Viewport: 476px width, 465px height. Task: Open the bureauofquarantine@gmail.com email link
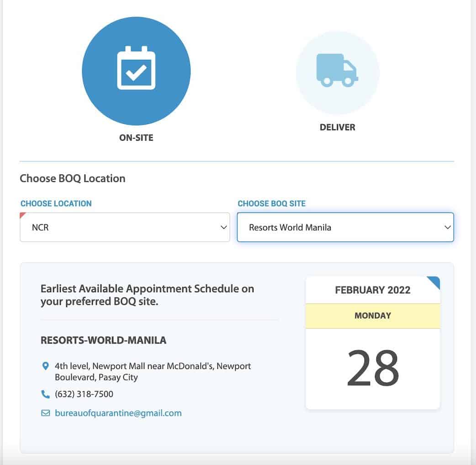(118, 413)
